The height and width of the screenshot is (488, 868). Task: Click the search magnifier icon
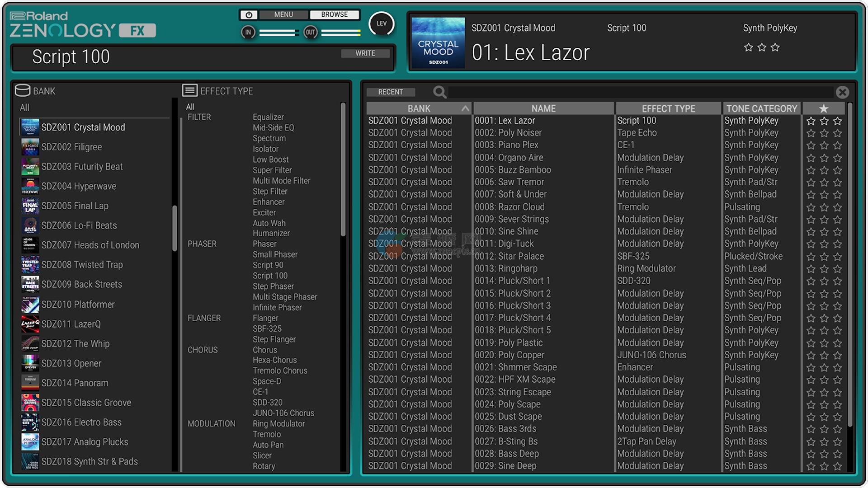[439, 92]
